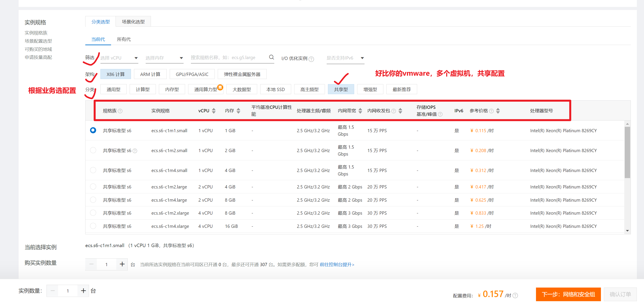Image resolution: width=644 pixels, height=304 pixels.
Task: Click the I/O 优化实例 help icon
Action: (x=311, y=59)
